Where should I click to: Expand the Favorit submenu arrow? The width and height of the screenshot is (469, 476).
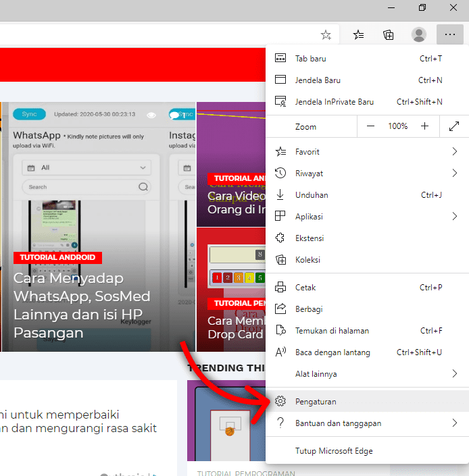(x=455, y=151)
